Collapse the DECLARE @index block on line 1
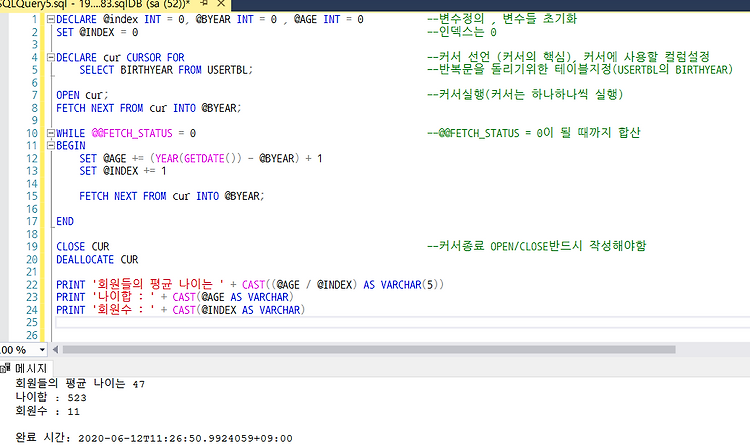The image size is (750, 448). (51, 20)
